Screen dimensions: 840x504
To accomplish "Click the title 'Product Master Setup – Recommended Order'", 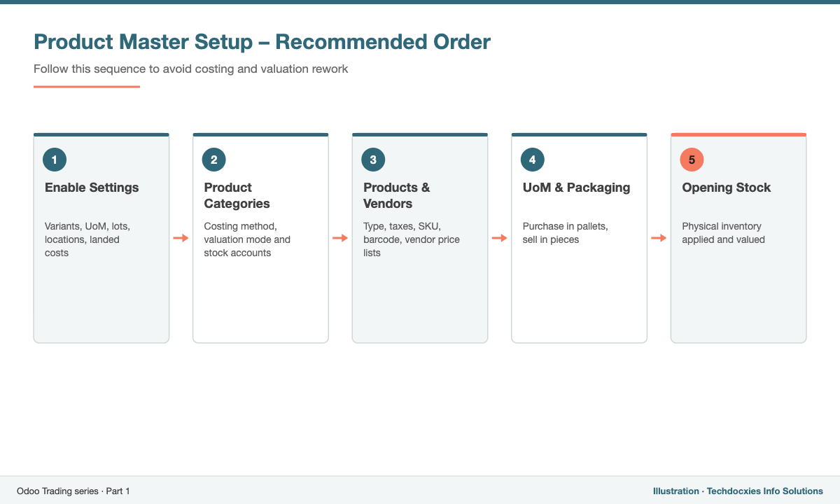I will [262, 42].
